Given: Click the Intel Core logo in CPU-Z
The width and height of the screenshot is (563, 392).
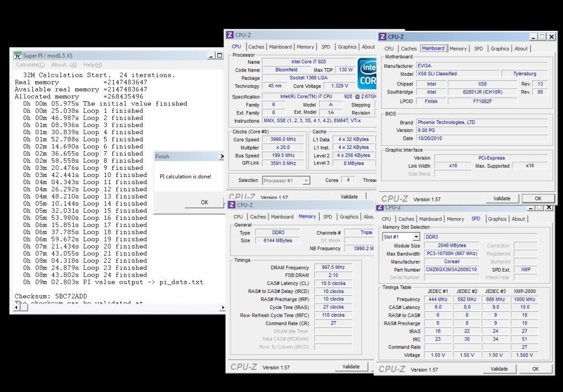Looking at the screenshot, I should click(x=367, y=74).
